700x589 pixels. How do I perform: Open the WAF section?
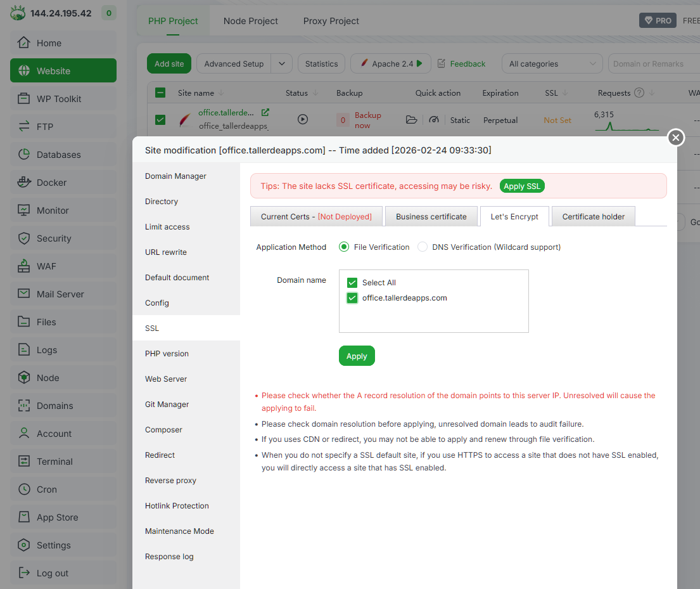[x=63, y=266]
